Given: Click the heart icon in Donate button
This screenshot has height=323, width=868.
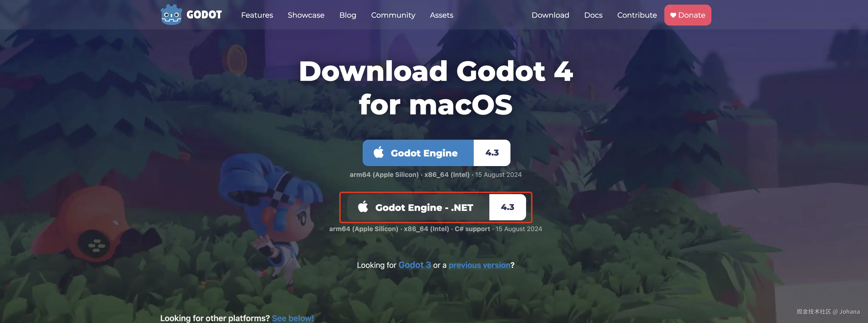Looking at the screenshot, I should 673,15.
